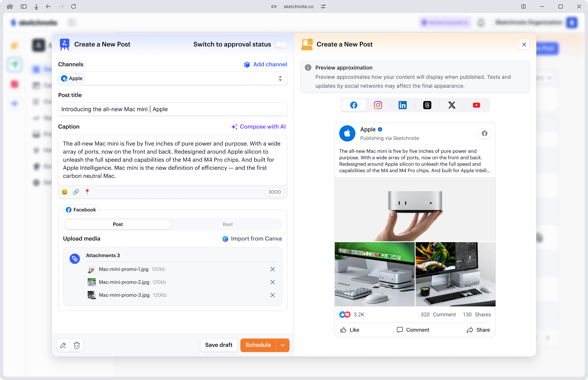This screenshot has width=588, height=380.
Task: Click the Compose with AI link
Action: click(x=259, y=127)
